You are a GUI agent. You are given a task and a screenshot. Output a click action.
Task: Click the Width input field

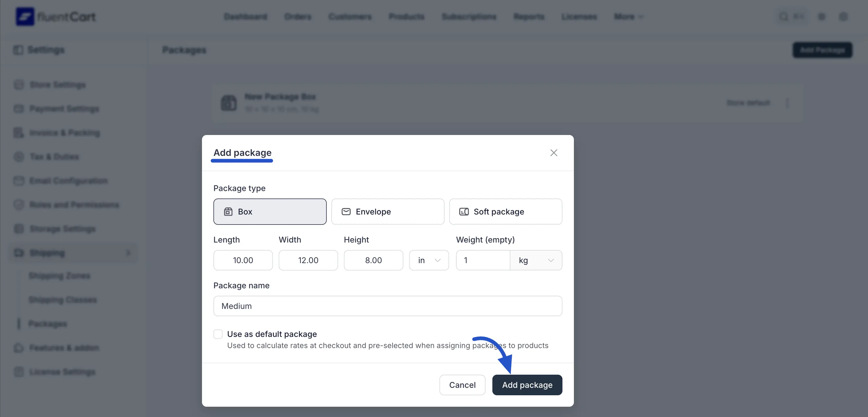click(308, 260)
